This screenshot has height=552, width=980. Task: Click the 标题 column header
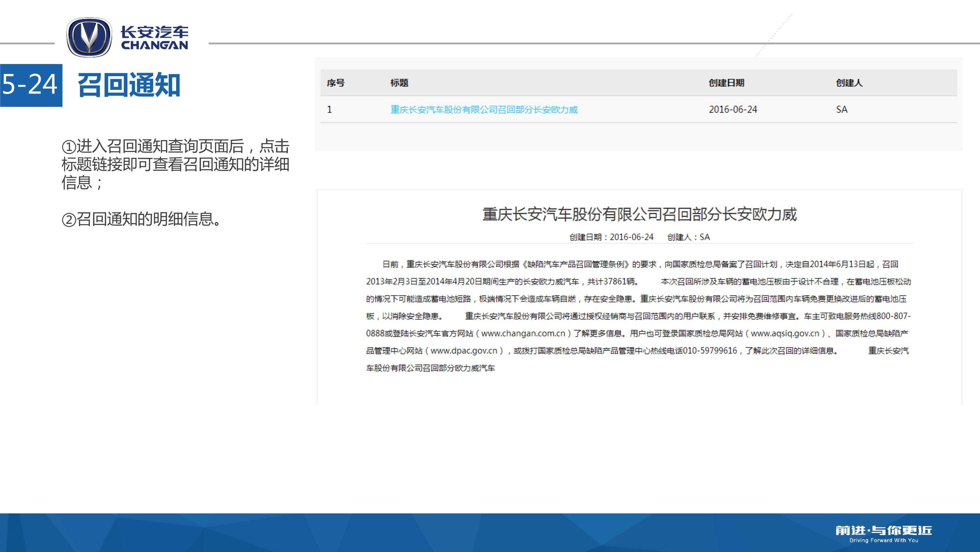(x=399, y=83)
